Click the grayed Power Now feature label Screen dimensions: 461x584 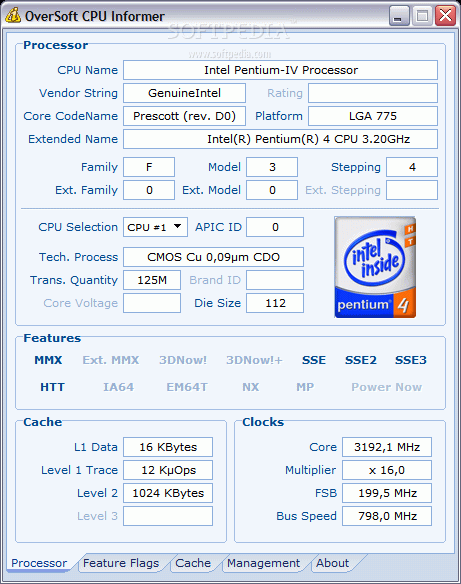387,387
